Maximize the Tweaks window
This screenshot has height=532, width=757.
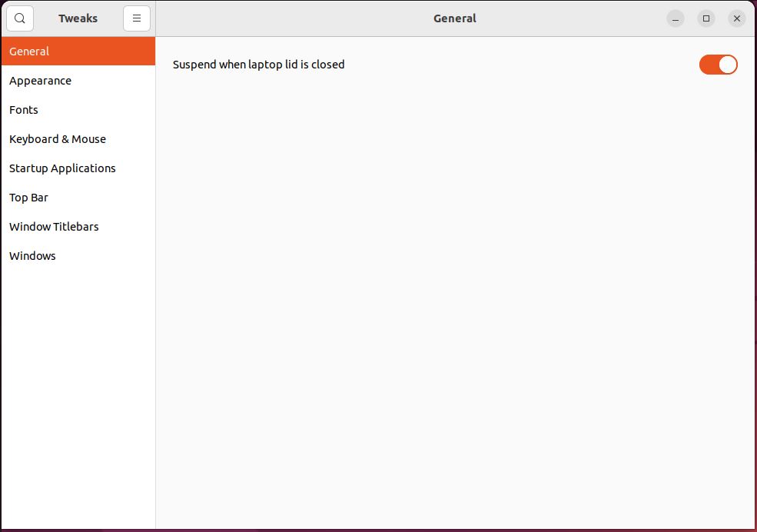point(706,18)
